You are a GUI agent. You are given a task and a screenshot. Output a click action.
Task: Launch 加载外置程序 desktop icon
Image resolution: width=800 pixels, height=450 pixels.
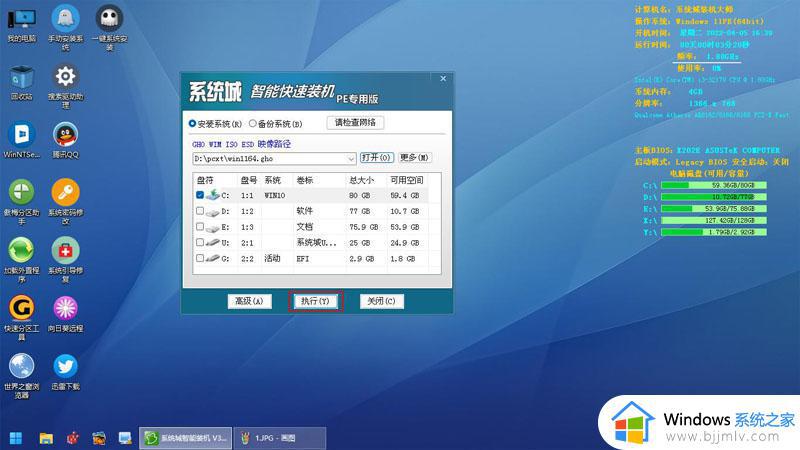[21, 260]
